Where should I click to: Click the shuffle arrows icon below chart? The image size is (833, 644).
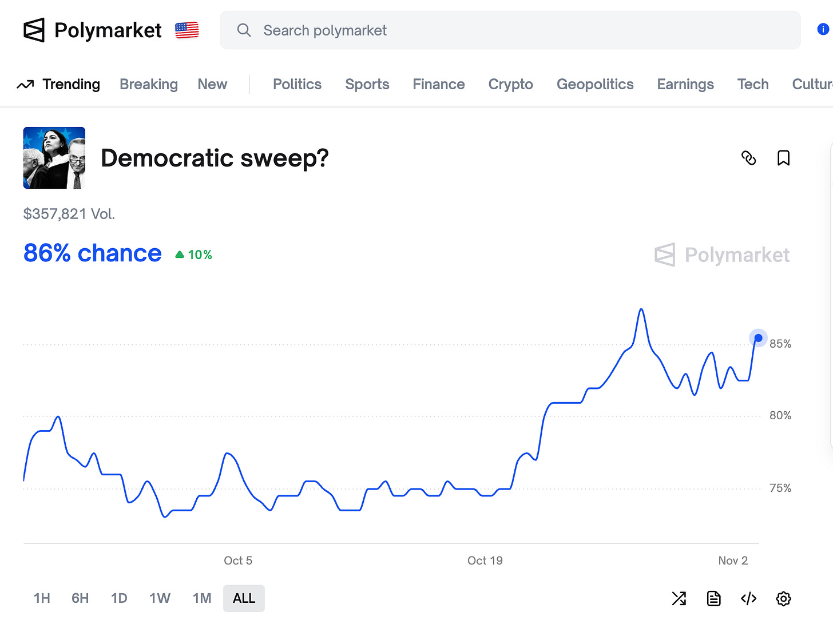pos(679,599)
